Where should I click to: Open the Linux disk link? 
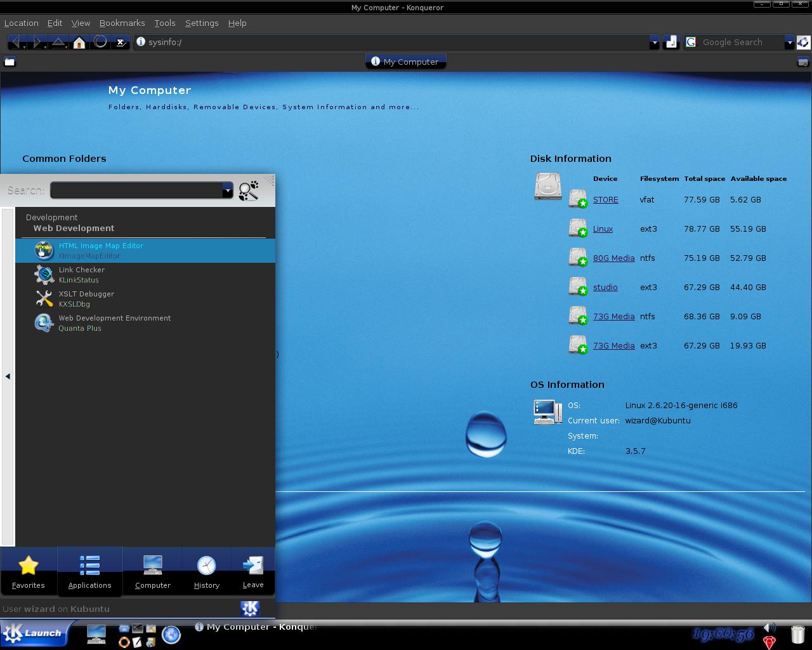pyautogui.click(x=603, y=229)
